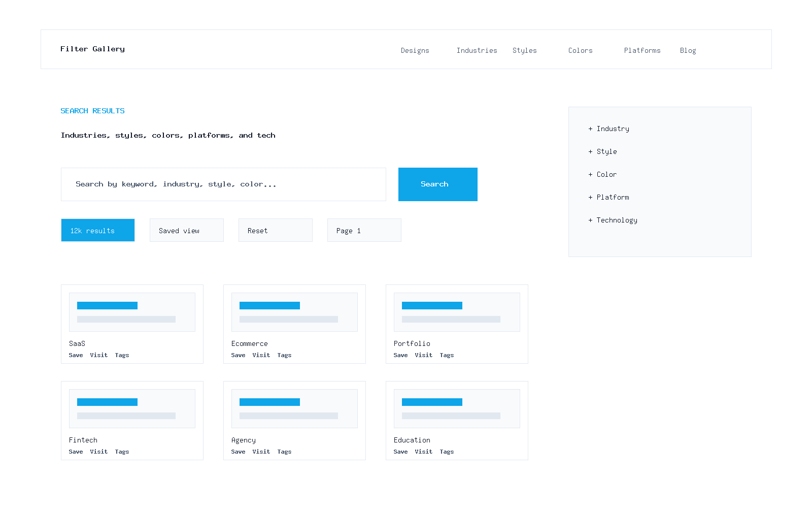Click the Fintech card title
The image size is (812, 508).
[x=83, y=440]
